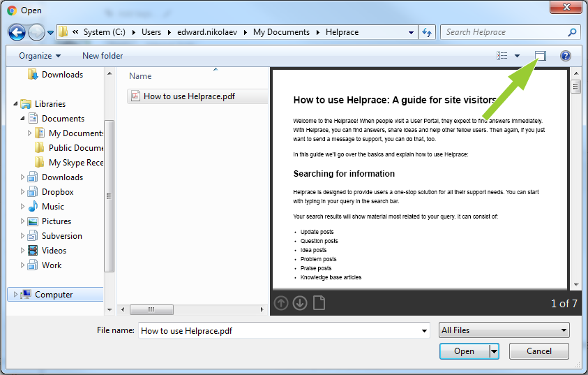The image size is (588, 375).
Task: Click New folder in toolbar
Action: click(x=103, y=56)
